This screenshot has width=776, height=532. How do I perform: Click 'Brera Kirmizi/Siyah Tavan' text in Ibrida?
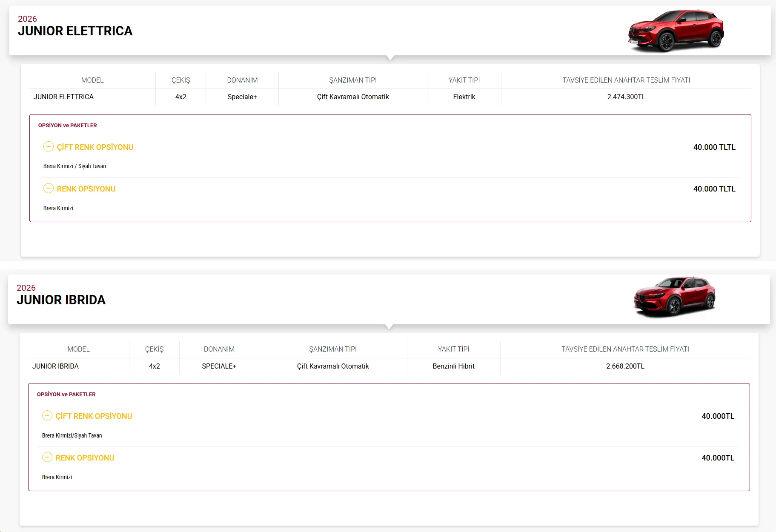coord(72,436)
